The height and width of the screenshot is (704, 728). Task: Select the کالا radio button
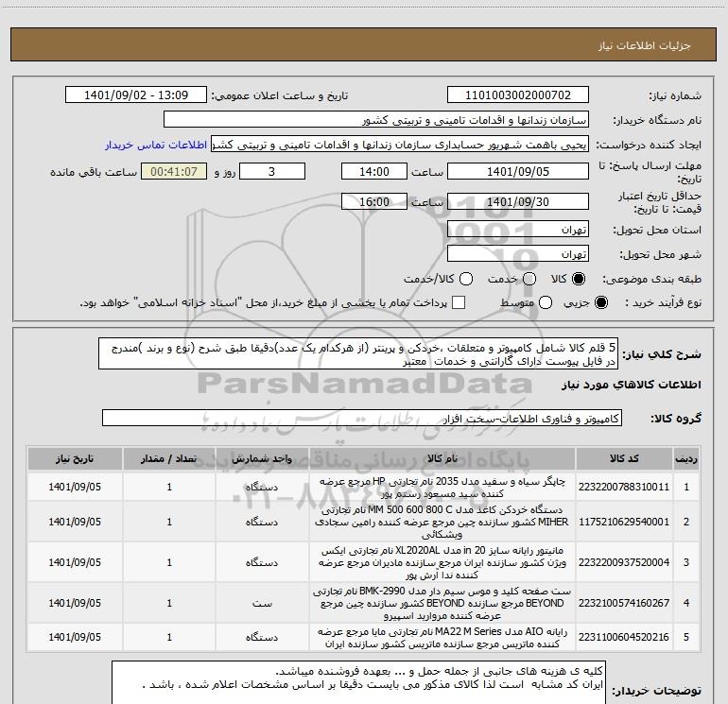[579, 279]
